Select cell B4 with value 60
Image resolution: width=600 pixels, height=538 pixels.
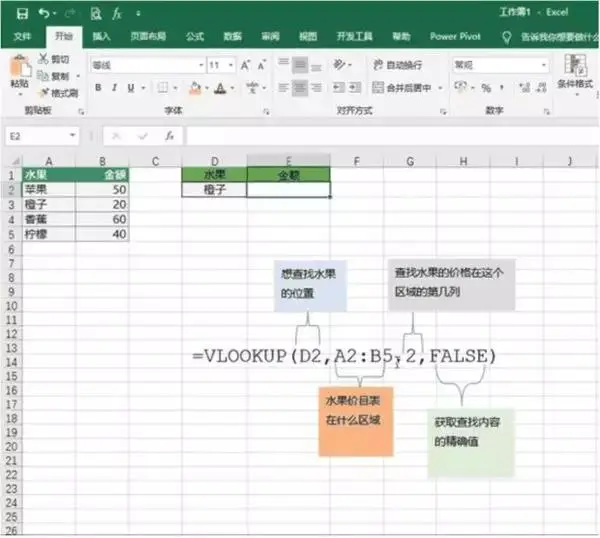pos(102,219)
